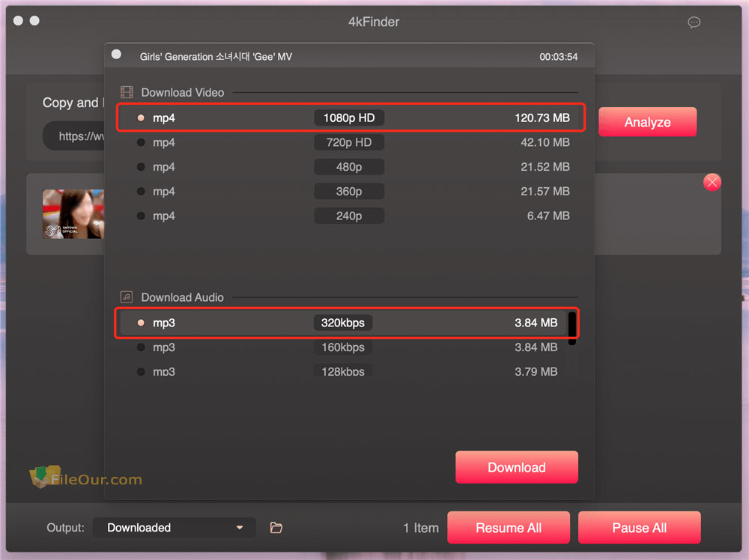Click the Download Video film icon
This screenshot has width=749, height=560.
point(127,92)
